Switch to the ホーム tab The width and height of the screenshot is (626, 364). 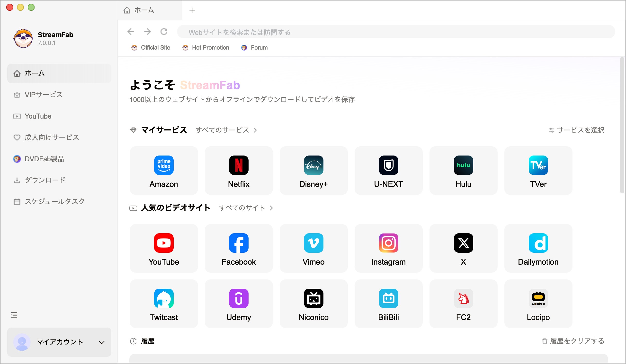144,10
